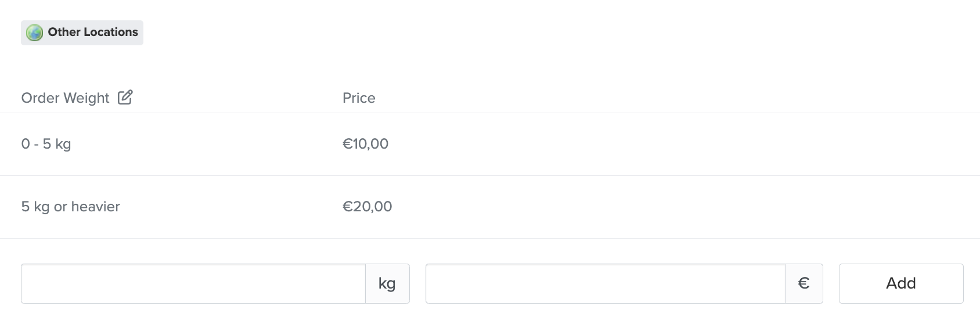Focus the empty price input field

pos(605,283)
